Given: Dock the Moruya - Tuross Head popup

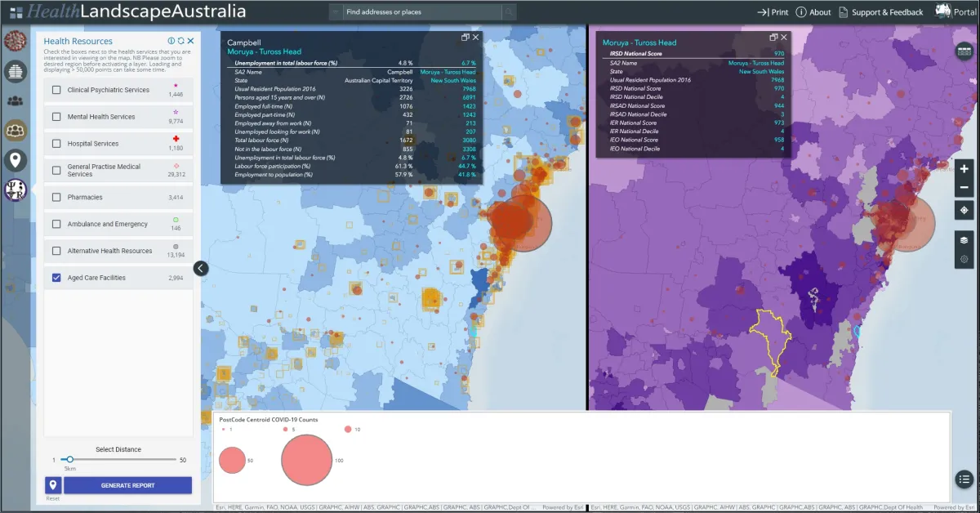Looking at the screenshot, I should (x=772, y=37).
